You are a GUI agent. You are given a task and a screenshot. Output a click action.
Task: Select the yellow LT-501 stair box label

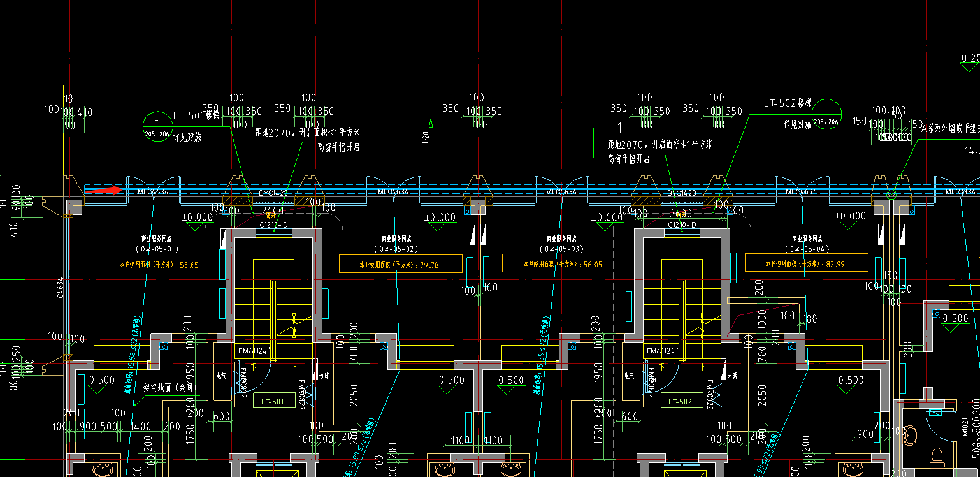(273, 401)
